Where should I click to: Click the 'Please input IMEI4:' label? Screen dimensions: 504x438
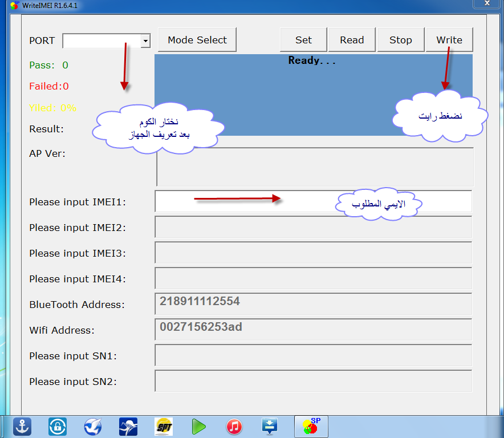click(78, 279)
